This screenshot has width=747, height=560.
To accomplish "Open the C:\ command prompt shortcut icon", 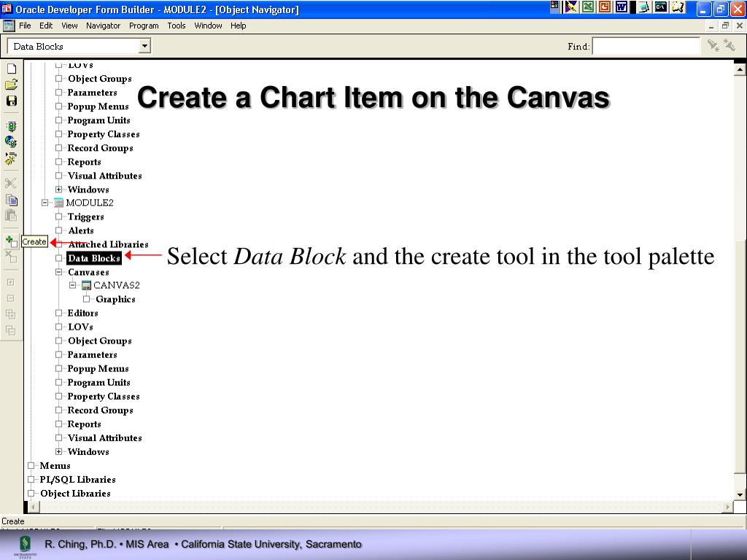I will point(661,7).
